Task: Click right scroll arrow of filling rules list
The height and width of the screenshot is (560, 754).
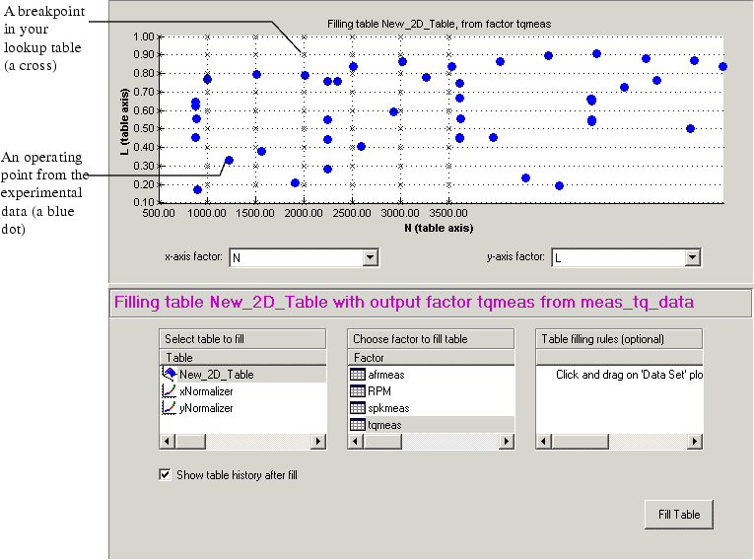Action: [x=694, y=441]
